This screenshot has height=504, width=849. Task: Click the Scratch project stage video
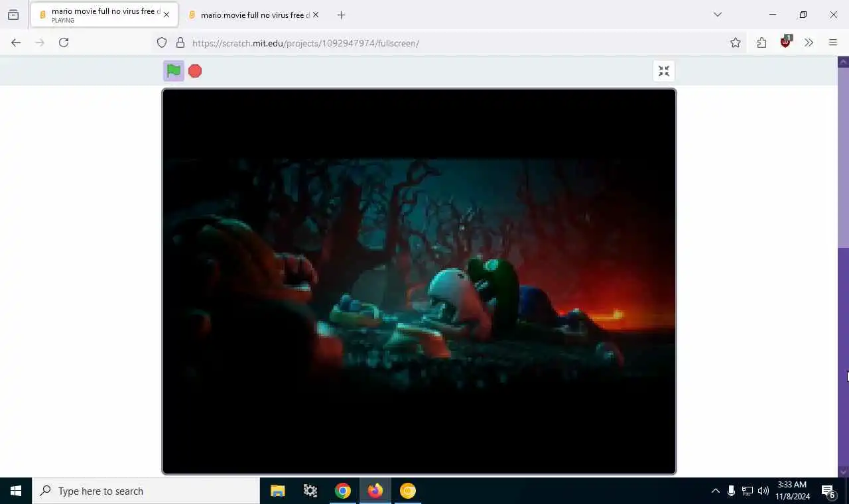(x=419, y=281)
